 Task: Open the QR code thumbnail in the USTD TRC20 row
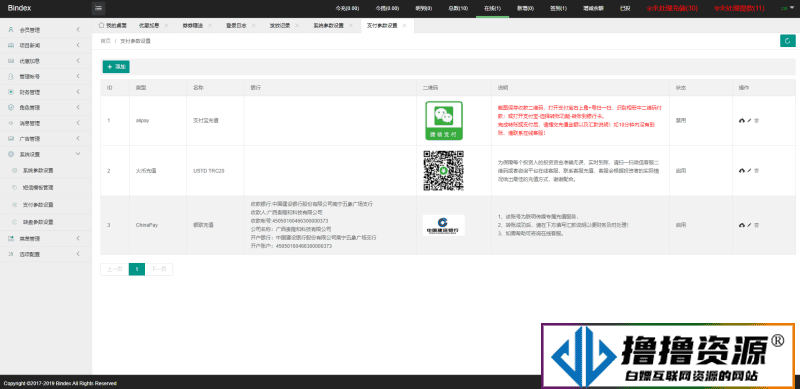click(x=443, y=171)
